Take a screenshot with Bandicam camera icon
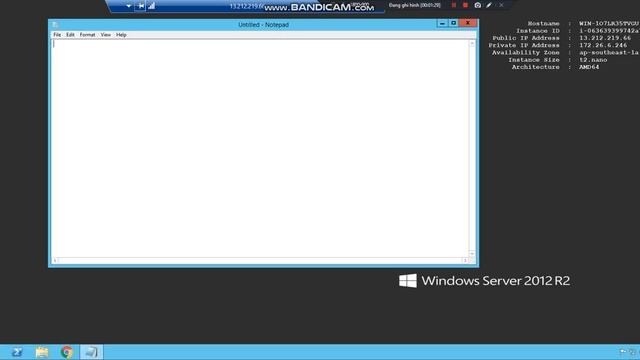 point(478,5)
